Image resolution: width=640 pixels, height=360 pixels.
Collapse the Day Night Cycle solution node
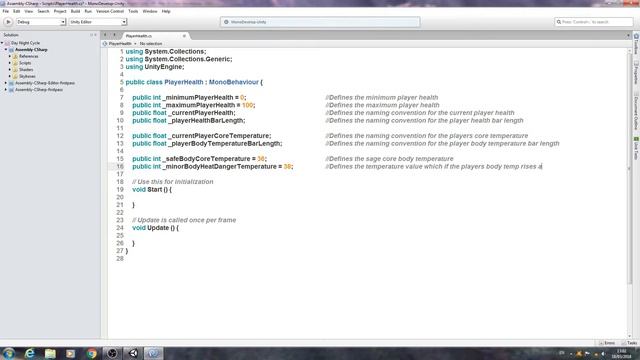coord(2,43)
